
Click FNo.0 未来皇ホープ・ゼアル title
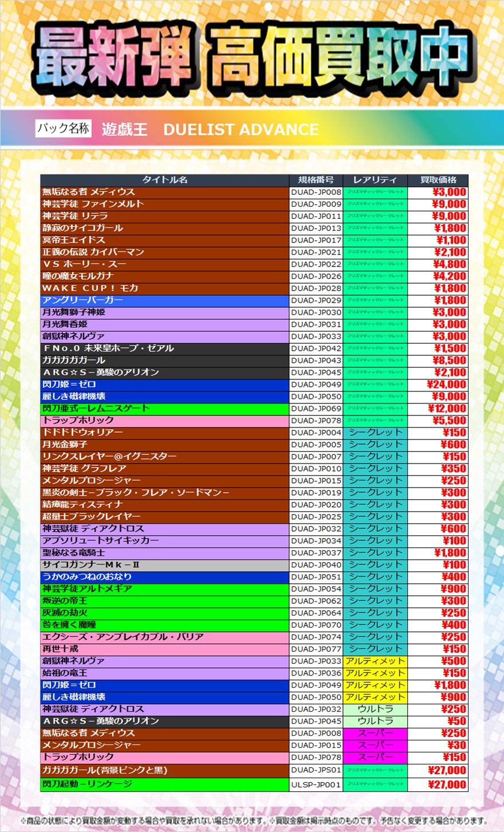(x=108, y=348)
